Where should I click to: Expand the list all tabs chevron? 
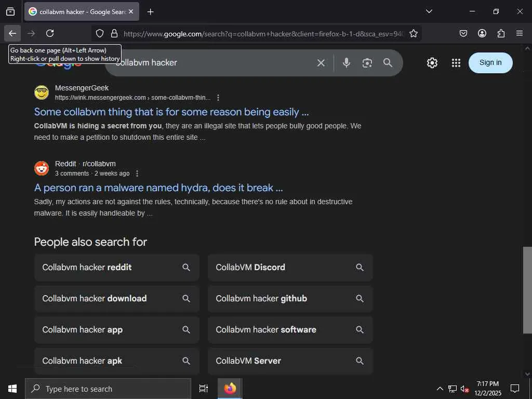click(x=429, y=11)
